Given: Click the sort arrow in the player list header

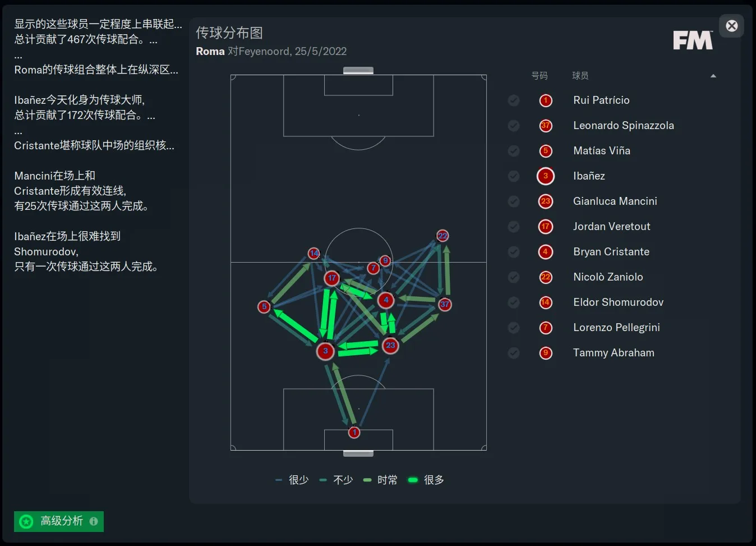Looking at the screenshot, I should pos(713,76).
